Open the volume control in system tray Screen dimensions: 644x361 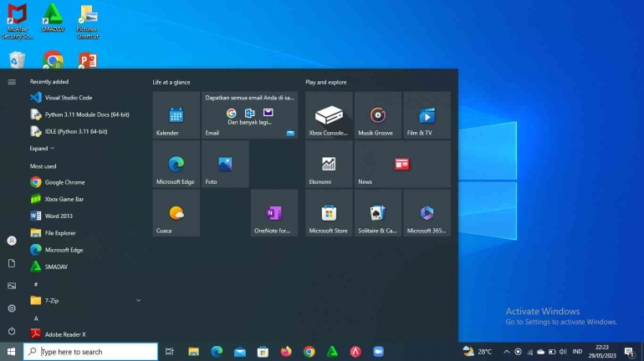(x=563, y=352)
